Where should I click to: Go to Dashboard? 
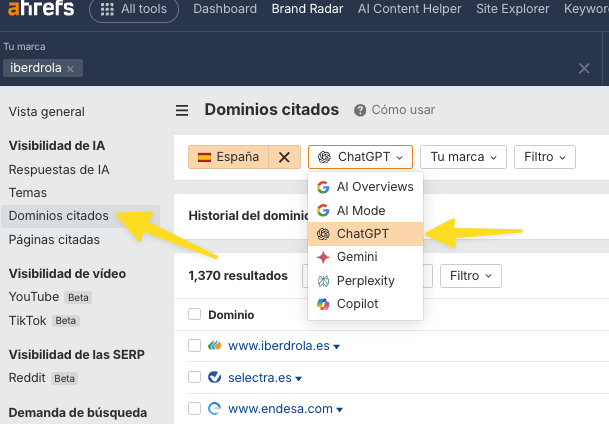(x=225, y=9)
